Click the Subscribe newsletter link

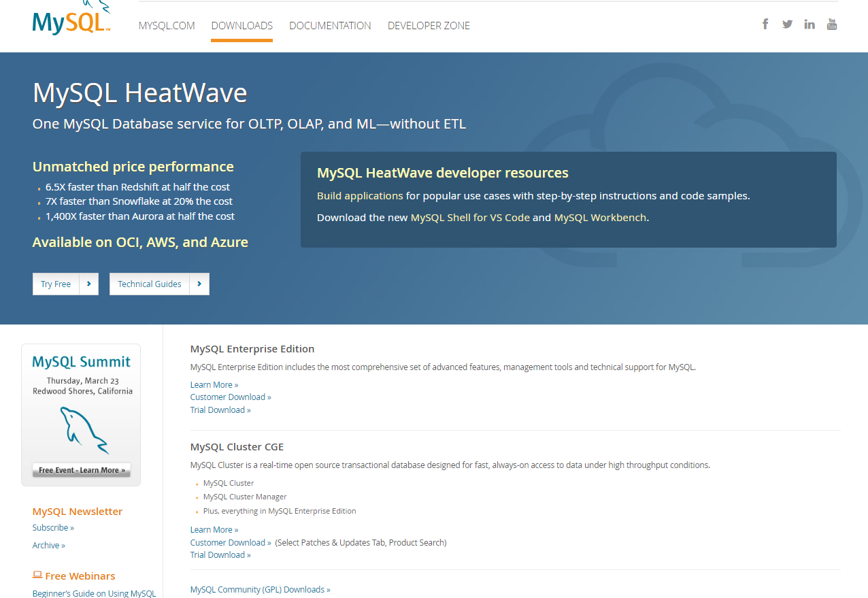[x=53, y=527]
